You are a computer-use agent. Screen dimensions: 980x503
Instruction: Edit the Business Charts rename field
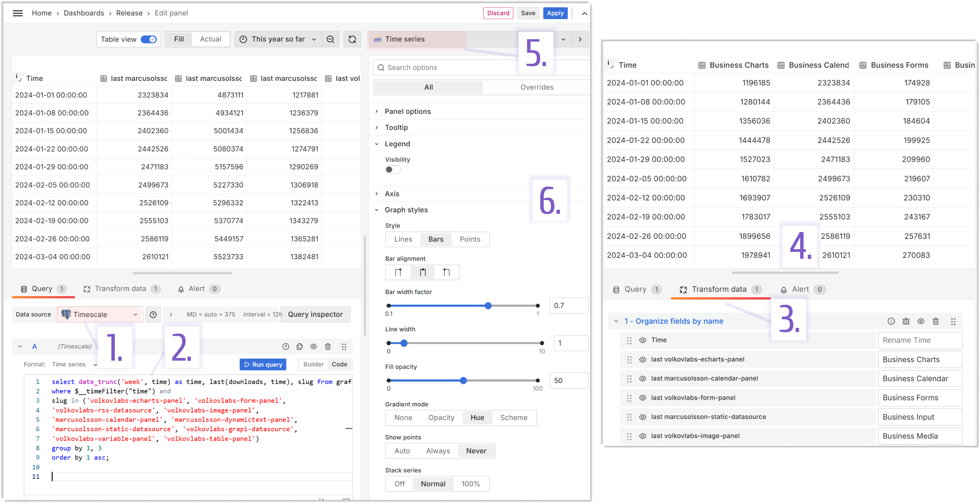(x=920, y=360)
